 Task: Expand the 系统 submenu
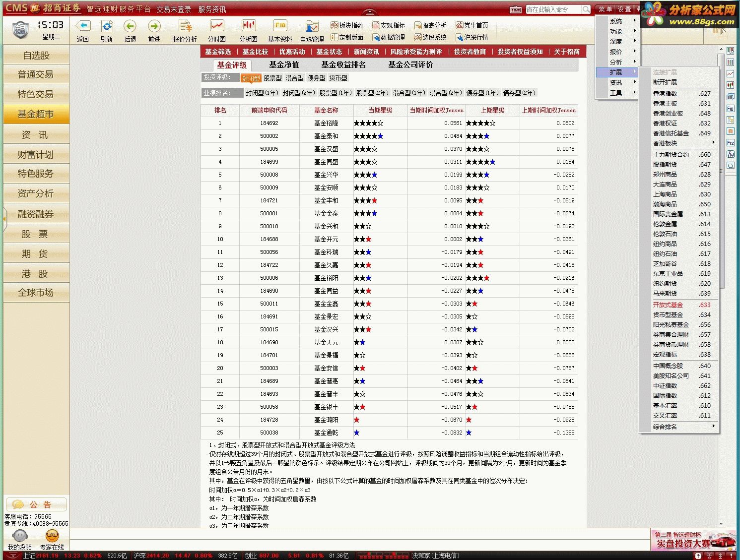(x=616, y=21)
